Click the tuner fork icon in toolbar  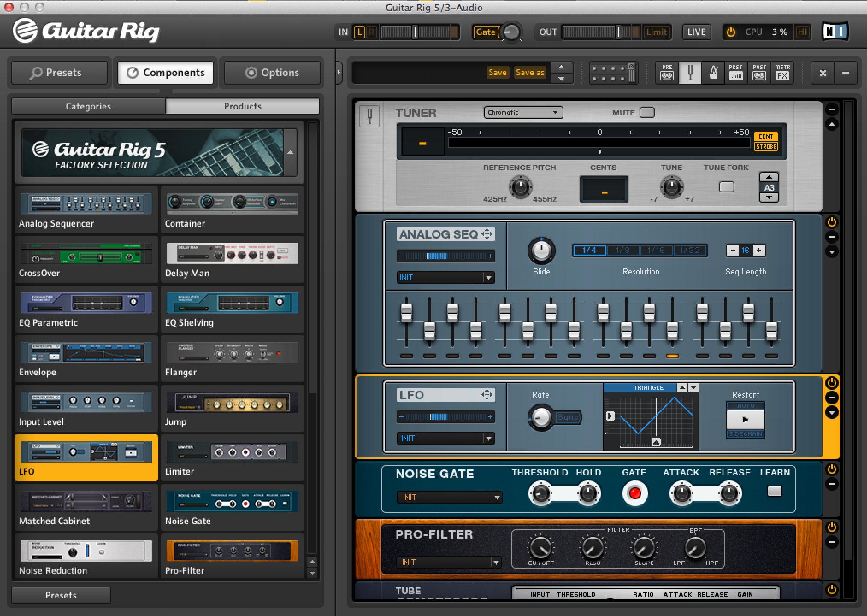(x=690, y=73)
